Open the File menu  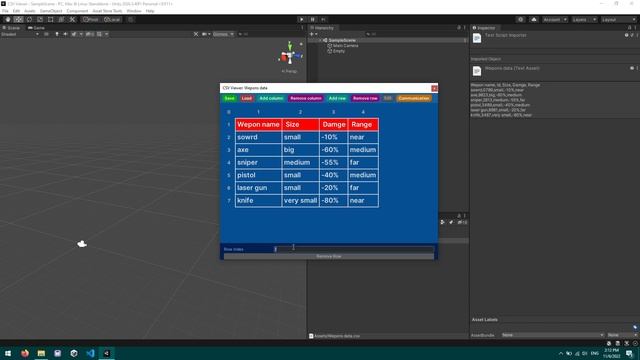click(5, 11)
